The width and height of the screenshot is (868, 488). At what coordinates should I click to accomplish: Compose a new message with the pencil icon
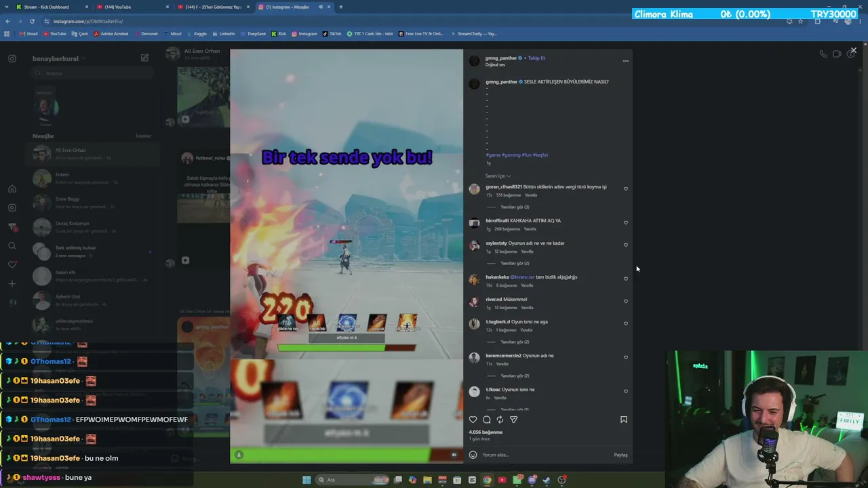(144, 58)
